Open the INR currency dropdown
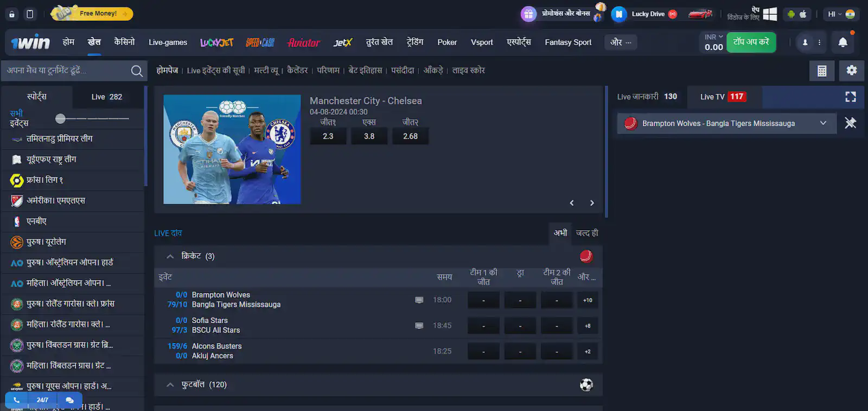The image size is (868, 411). 713,37
